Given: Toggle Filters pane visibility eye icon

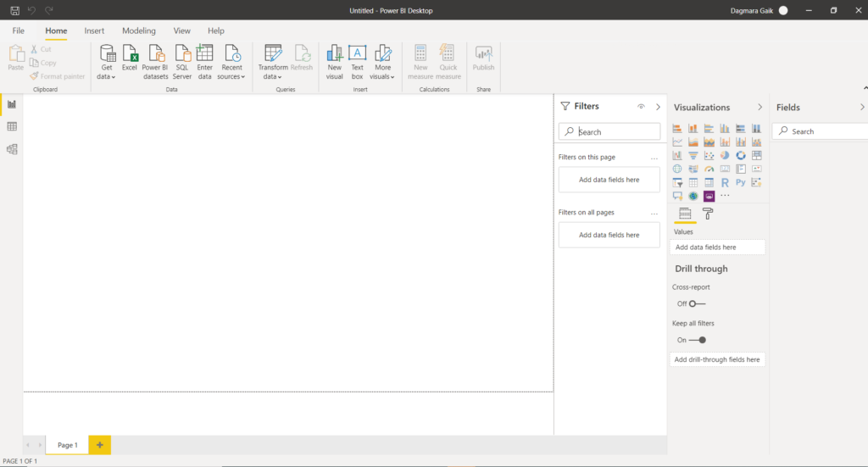Looking at the screenshot, I should (641, 106).
